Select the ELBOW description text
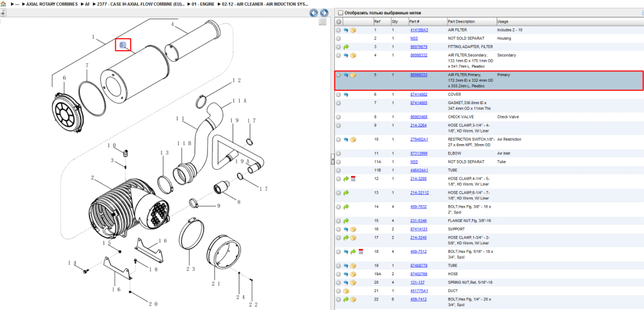The width and height of the screenshot is (644, 310). [454, 153]
